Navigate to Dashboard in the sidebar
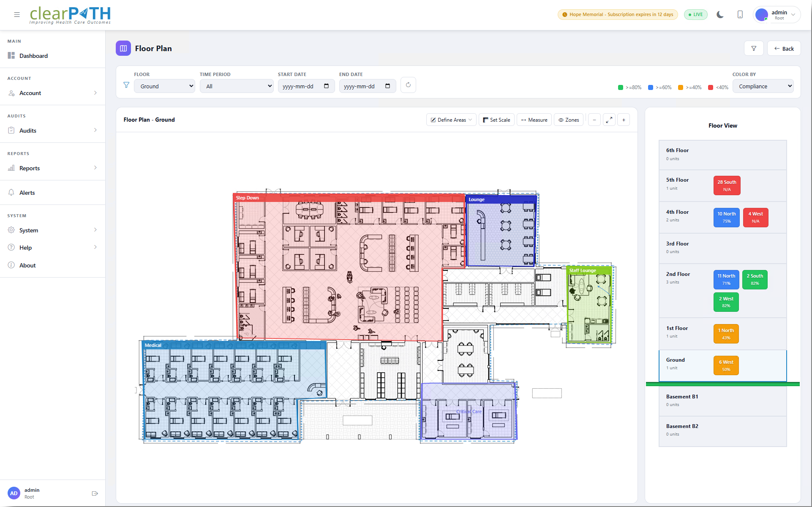Screen dimensions: 812x507 [x=34, y=55]
